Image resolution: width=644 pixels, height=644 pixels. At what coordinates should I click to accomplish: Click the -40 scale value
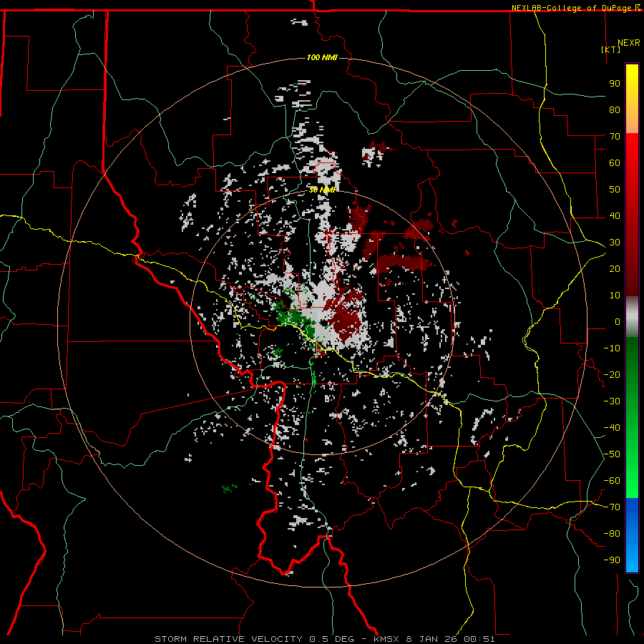click(612, 428)
